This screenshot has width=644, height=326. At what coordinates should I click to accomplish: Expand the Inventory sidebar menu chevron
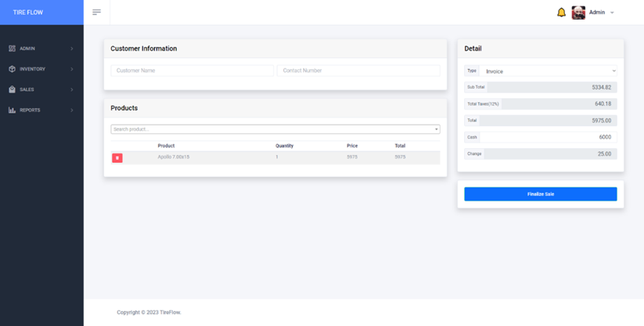pyautogui.click(x=72, y=69)
